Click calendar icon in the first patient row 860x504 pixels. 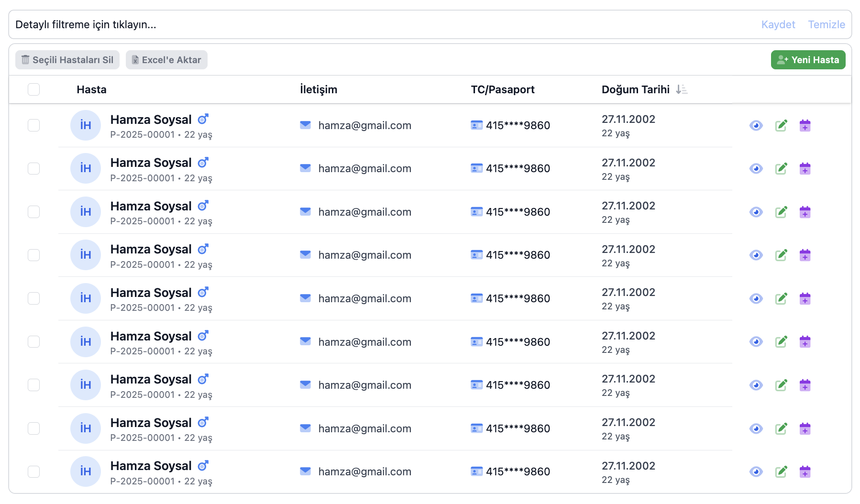click(805, 126)
